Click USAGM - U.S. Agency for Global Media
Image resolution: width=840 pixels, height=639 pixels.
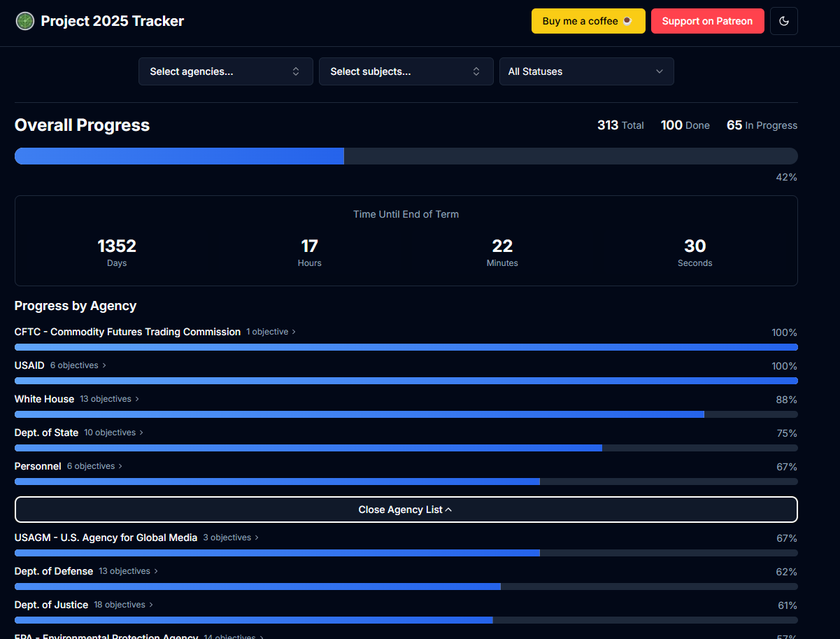pos(106,538)
